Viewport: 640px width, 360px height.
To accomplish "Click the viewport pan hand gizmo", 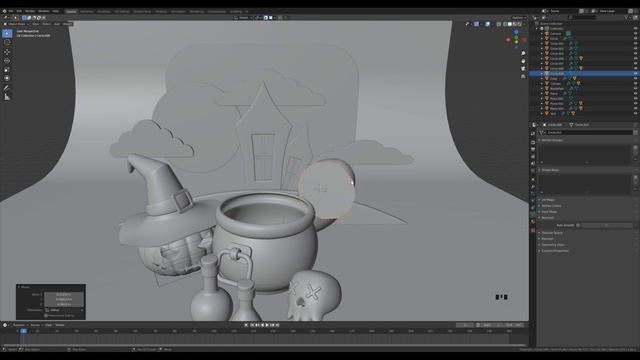I will [523, 61].
